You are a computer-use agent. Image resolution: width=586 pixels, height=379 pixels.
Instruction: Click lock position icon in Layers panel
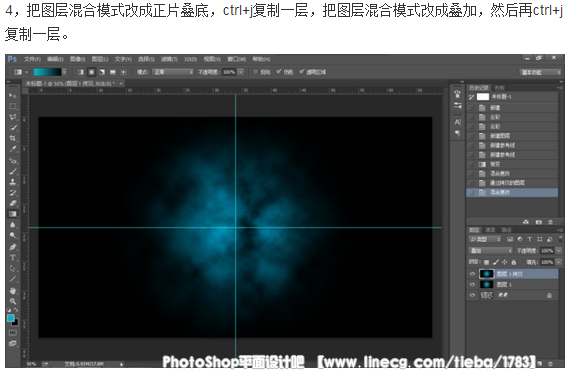coord(505,262)
